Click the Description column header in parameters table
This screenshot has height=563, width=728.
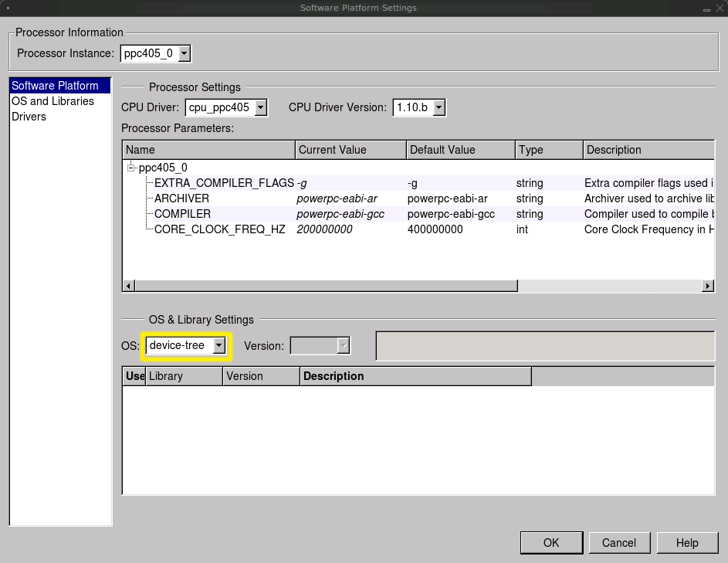(648, 150)
